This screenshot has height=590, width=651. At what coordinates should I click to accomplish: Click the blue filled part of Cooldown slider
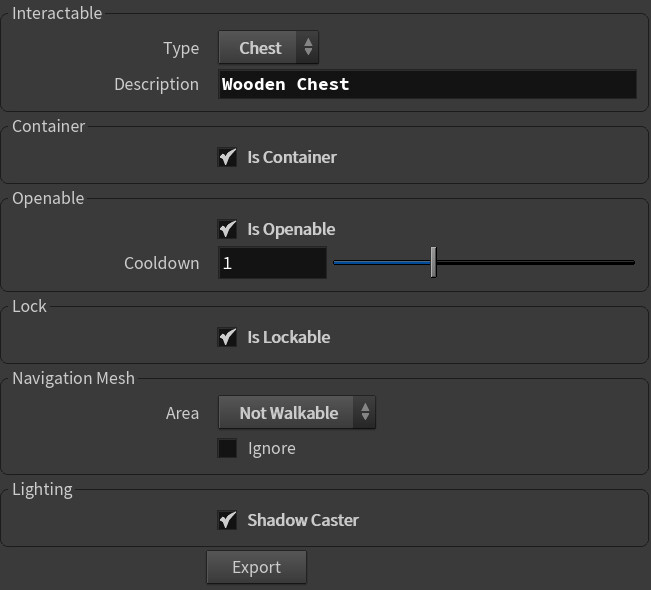tap(382, 262)
